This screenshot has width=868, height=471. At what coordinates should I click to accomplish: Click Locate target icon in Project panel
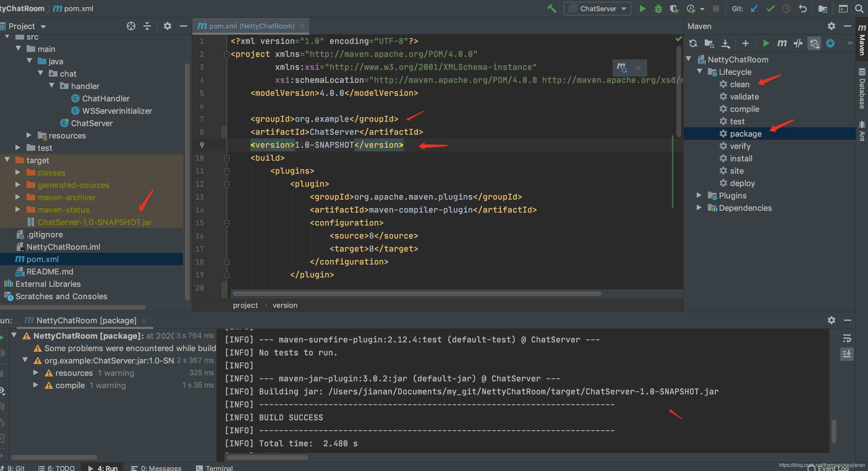[x=131, y=26]
